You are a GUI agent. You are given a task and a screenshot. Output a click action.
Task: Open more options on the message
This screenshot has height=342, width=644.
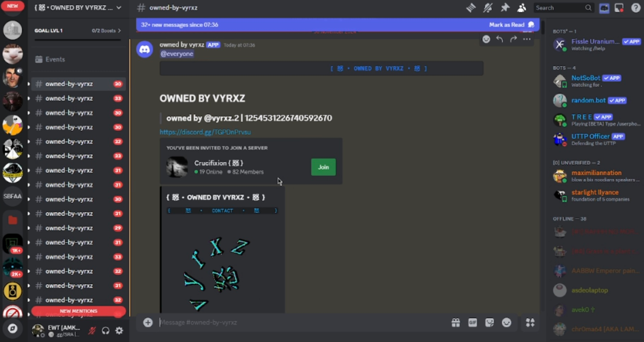(527, 39)
